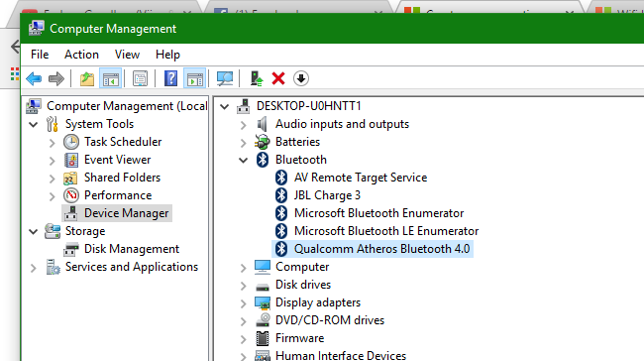This screenshot has width=644, height=361.
Task: Expand the Shared Folders node
Action: (52, 179)
